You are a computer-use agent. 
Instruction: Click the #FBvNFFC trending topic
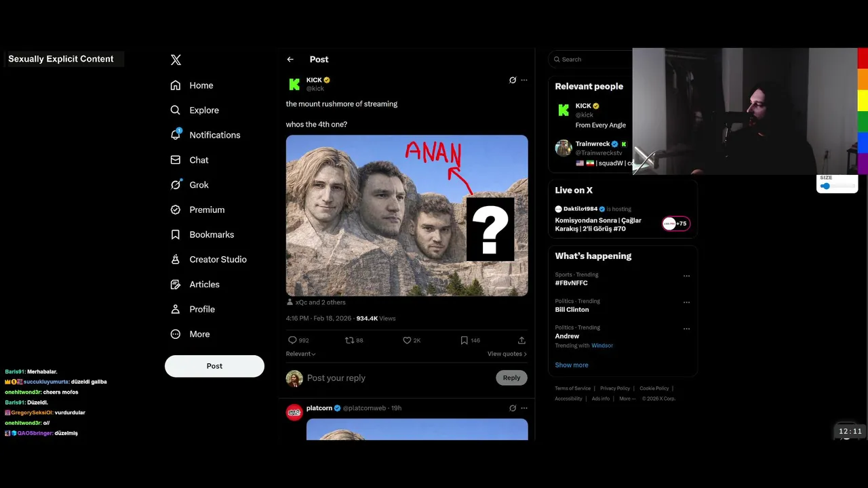pos(572,283)
